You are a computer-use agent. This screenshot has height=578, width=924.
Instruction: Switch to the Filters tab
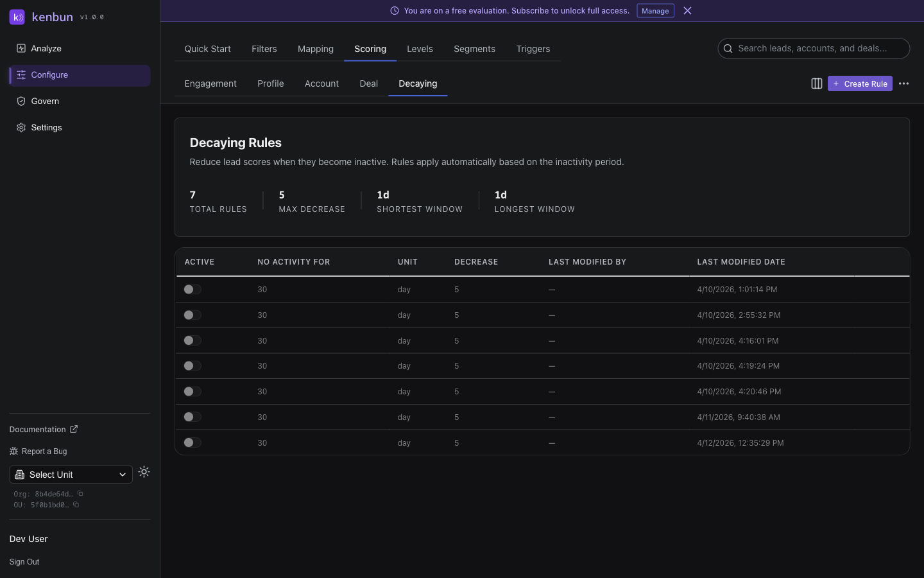pos(264,49)
